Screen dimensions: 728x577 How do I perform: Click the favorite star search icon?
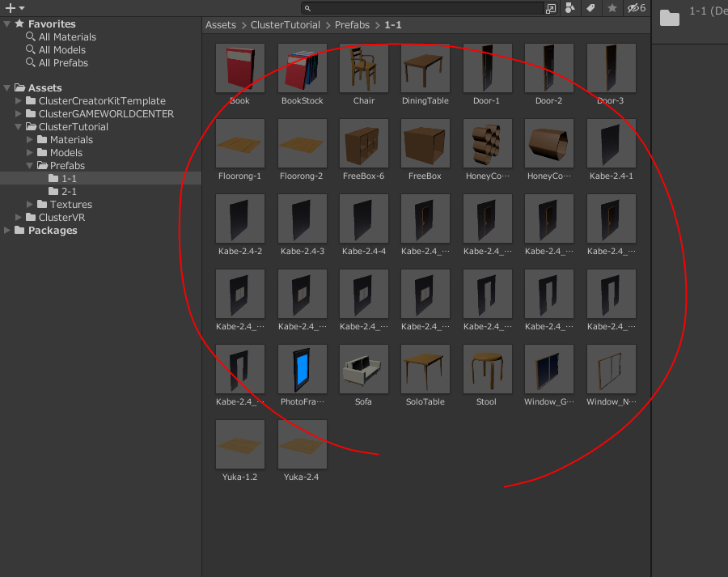(612, 8)
